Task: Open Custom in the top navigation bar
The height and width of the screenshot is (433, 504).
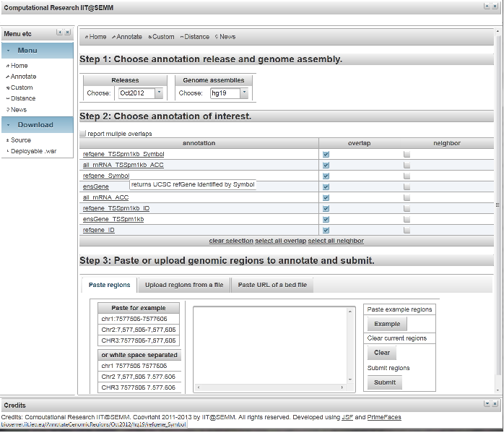Action: pos(161,37)
